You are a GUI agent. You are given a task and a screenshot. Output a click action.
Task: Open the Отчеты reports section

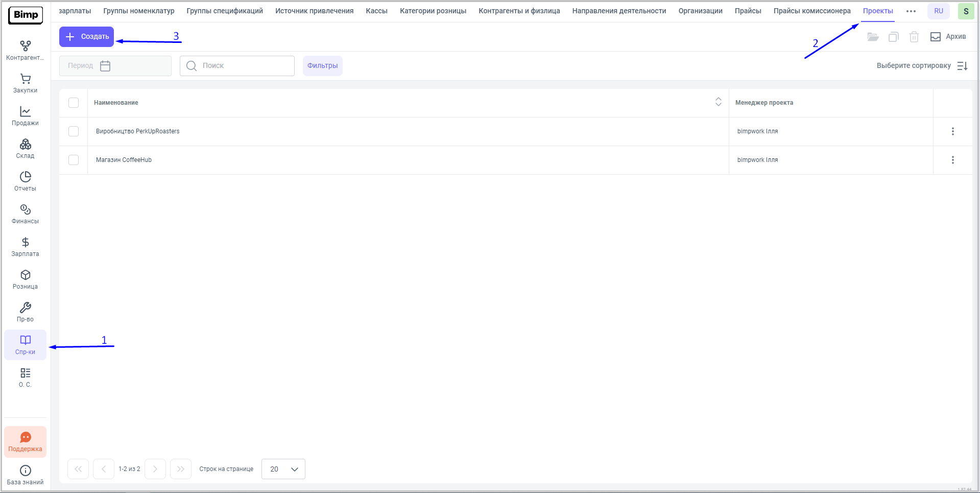[25, 181]
